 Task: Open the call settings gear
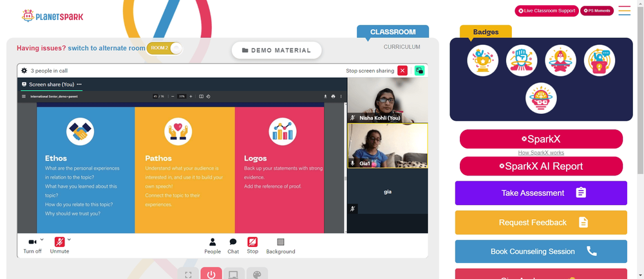pos(24,71)
